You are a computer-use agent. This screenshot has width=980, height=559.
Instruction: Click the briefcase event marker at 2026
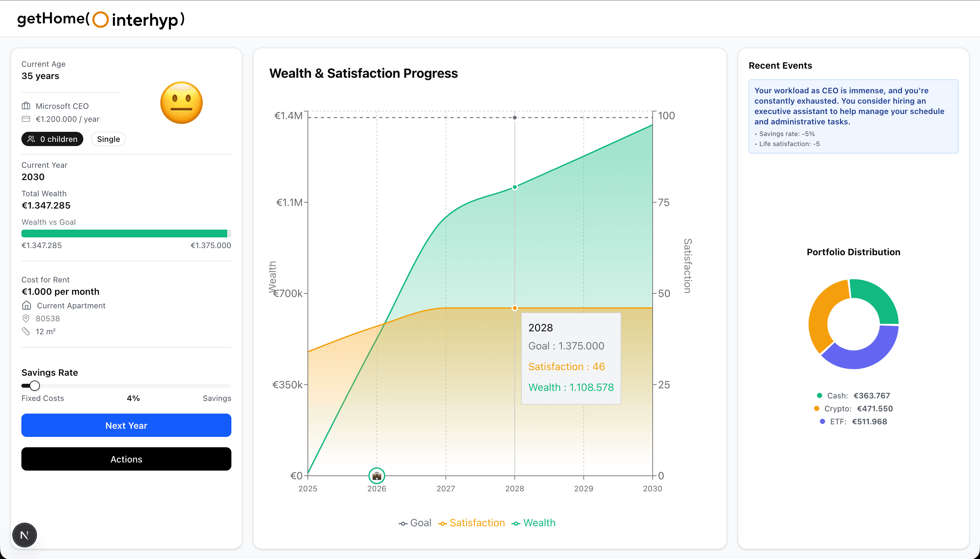pyautogui.click(x=377, y=476)
